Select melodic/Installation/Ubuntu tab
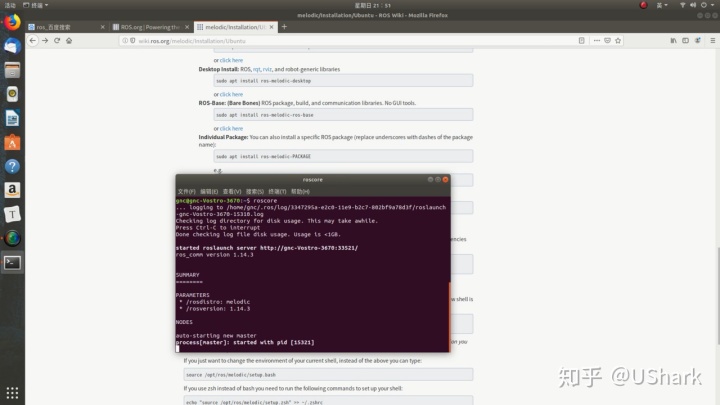Viewport: 720px width, 405px height. click(235, 27)
